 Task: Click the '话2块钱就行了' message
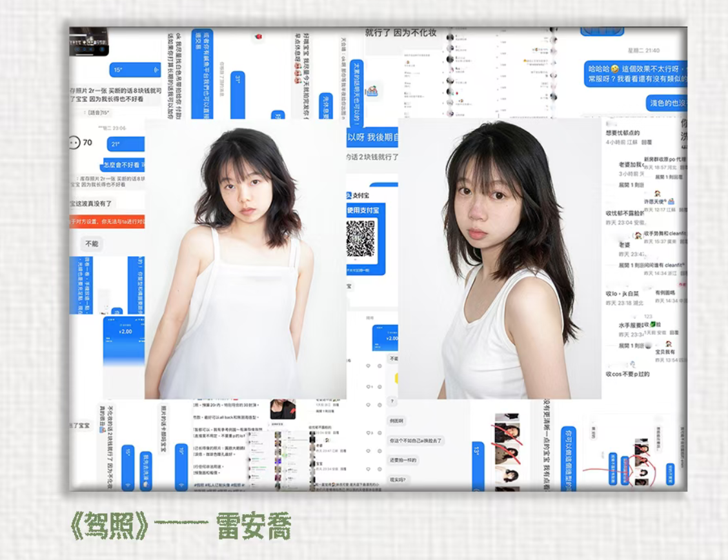[372, 157]
